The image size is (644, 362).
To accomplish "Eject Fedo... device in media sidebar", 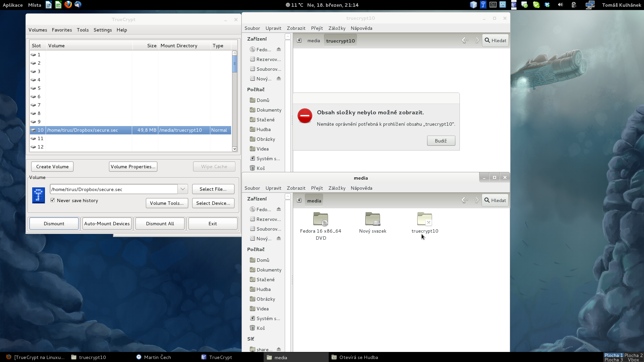I will [x=278, y=209].
